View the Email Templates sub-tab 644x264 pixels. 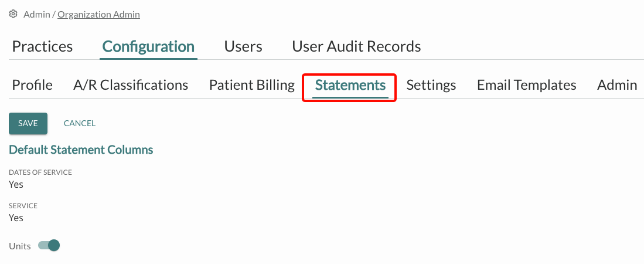(x=526, y=85)
